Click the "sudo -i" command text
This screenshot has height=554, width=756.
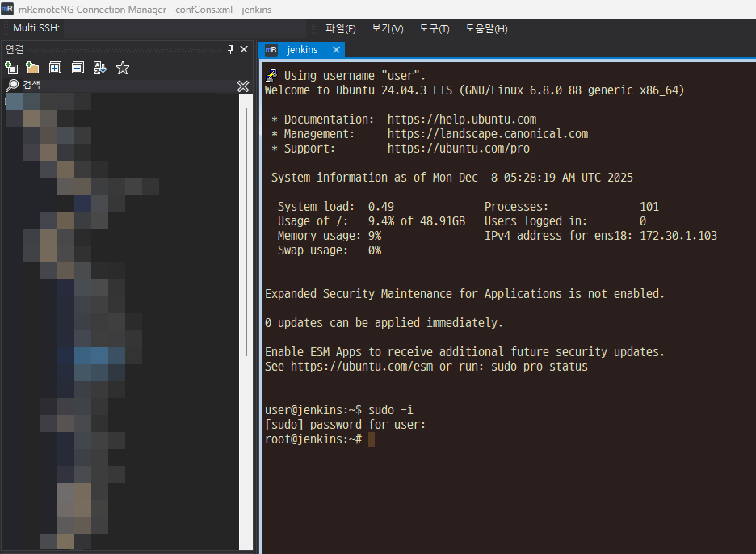(391, 409)
